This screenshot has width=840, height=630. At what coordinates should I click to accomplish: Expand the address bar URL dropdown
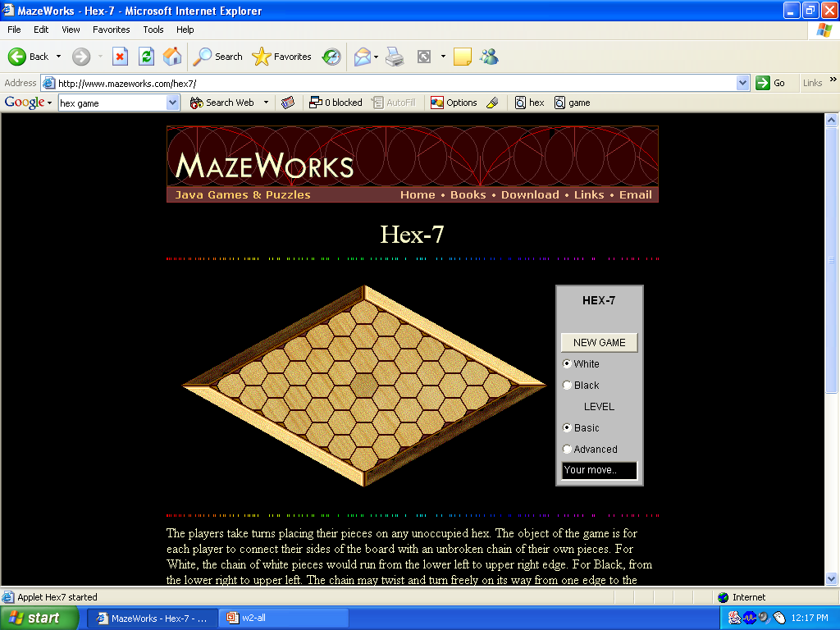tap(742, 83)
